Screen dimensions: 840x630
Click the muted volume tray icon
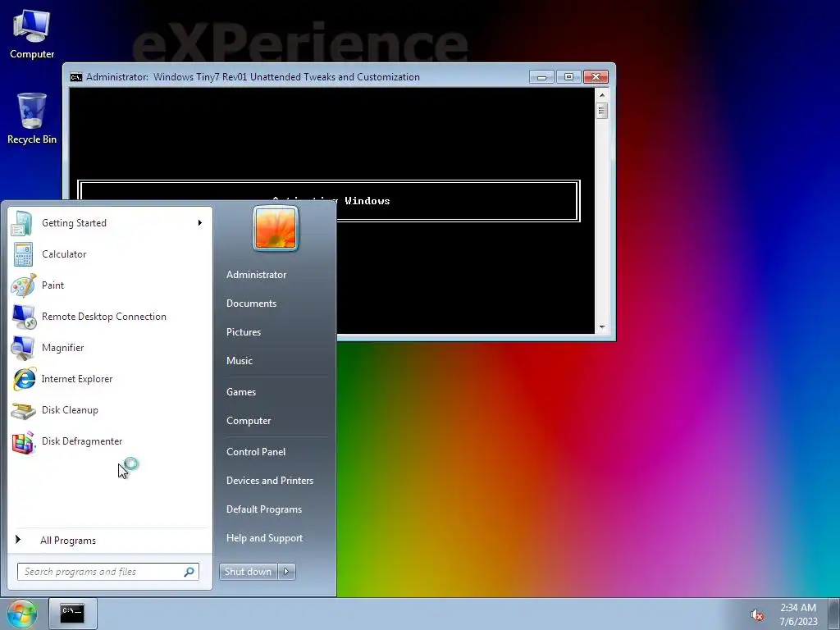pos(756,614)
